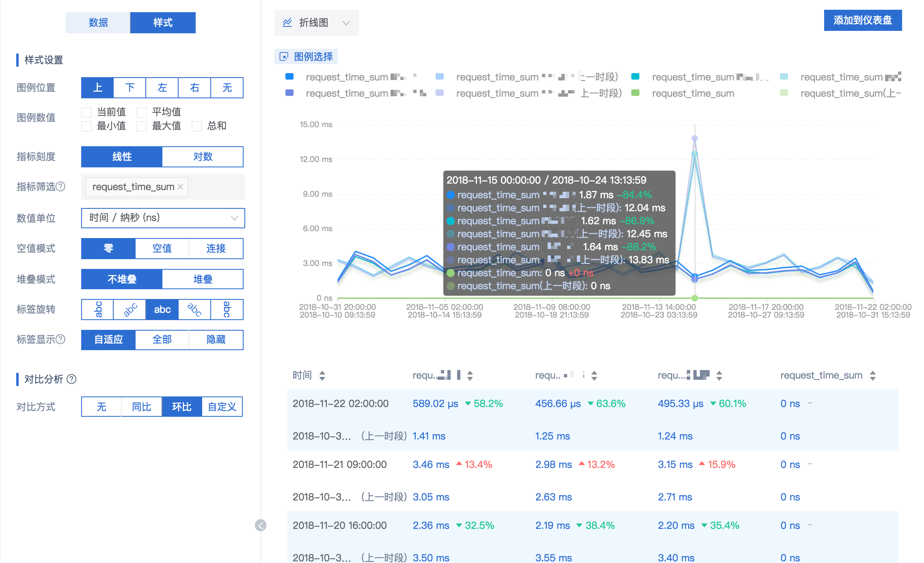Set null mode to 零
Viewport: 924px width, 563px height.
coord(108,249)
